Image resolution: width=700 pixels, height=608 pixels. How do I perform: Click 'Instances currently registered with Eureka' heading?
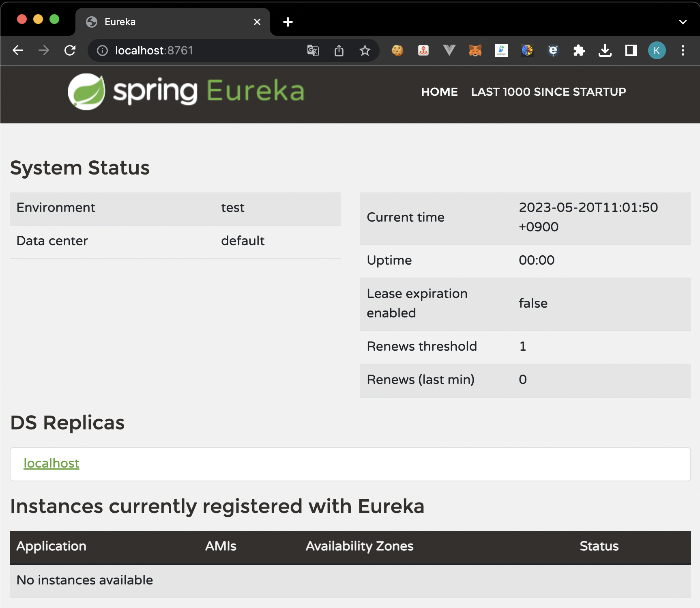click(217, 506)
